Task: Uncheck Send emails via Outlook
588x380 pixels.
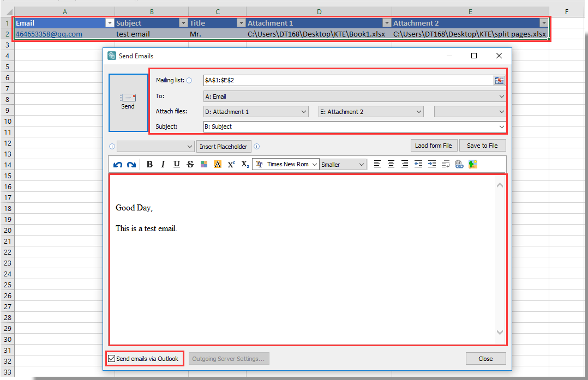Action: (x=112, y=359)
